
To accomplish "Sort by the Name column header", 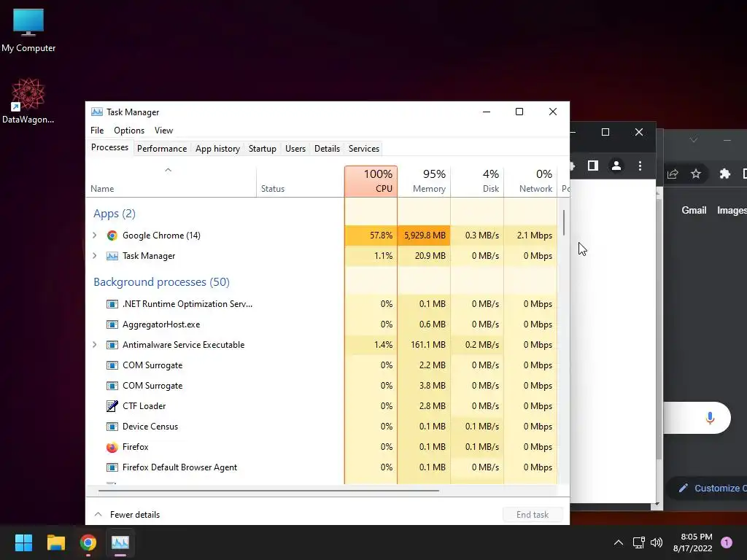I will click(171, 182).
